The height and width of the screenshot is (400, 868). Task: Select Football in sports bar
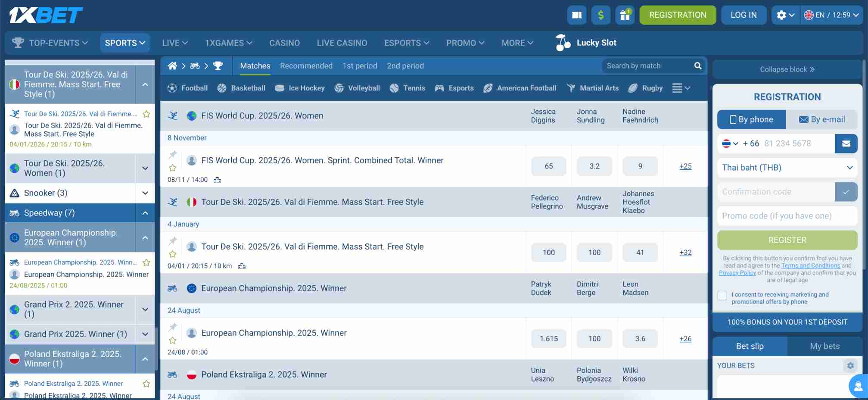[x=187, y=88]
